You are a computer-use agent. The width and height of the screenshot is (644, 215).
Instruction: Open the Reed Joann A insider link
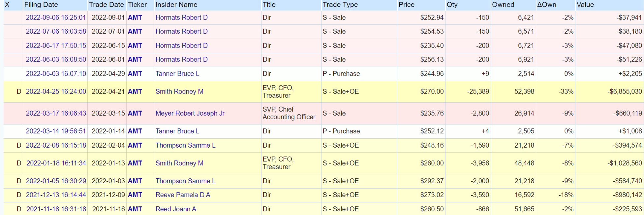176,209
